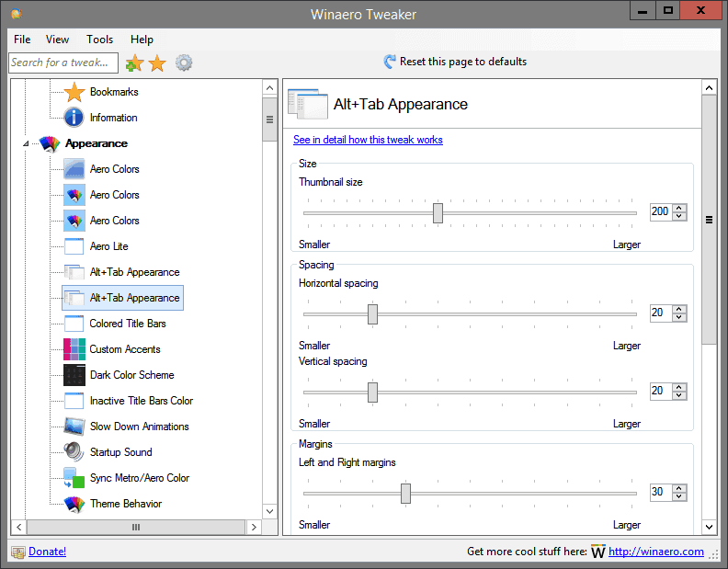Open the View menu

pos(57,40)
